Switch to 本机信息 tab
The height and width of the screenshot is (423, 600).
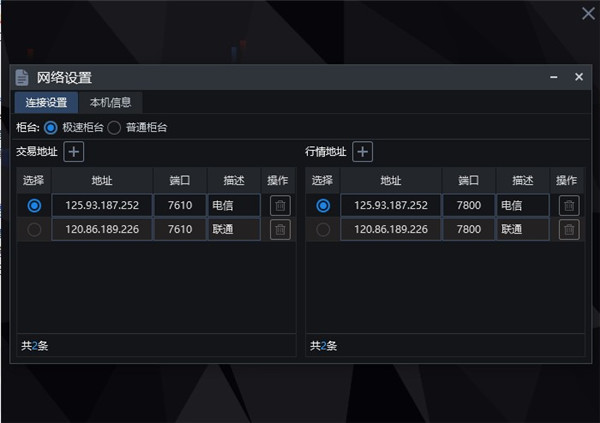point(111,103)
